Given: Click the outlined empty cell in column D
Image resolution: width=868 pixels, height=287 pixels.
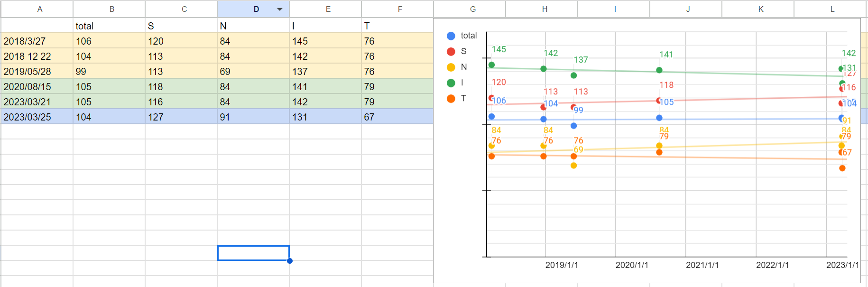Looking at the screenshot, I should [x=253, y=253].
